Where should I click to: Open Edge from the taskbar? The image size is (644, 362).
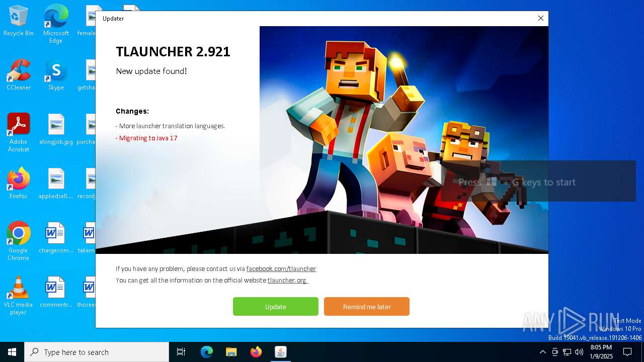[x=207, y=352]
